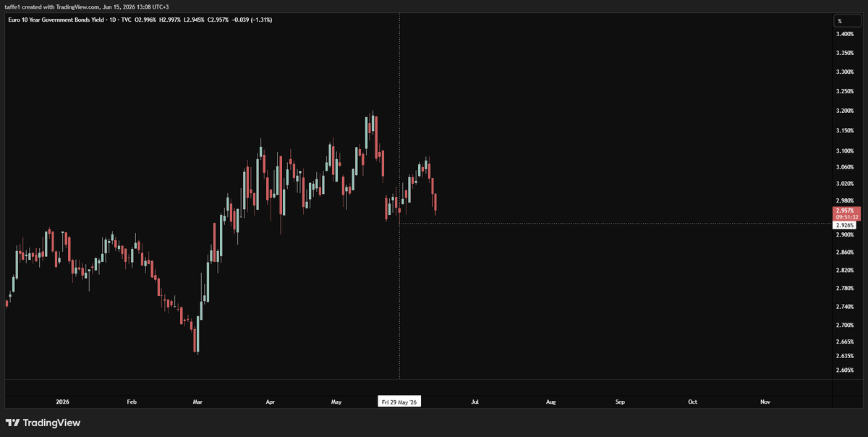Screen dimensions: 868x437
Task: Click the 3.400% price axis label
Action: point(845,34)
